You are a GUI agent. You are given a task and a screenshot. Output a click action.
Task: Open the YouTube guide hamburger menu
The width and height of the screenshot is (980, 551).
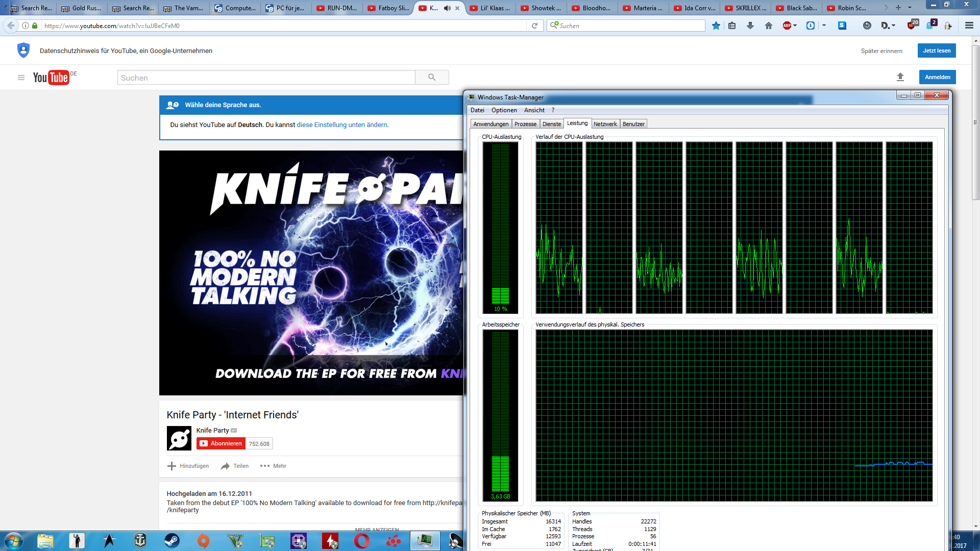click(21, 78)
